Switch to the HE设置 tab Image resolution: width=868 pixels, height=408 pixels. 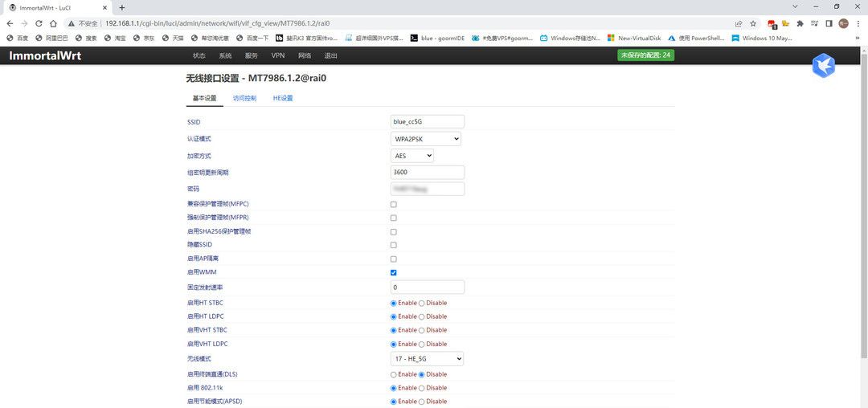point(283,98)
